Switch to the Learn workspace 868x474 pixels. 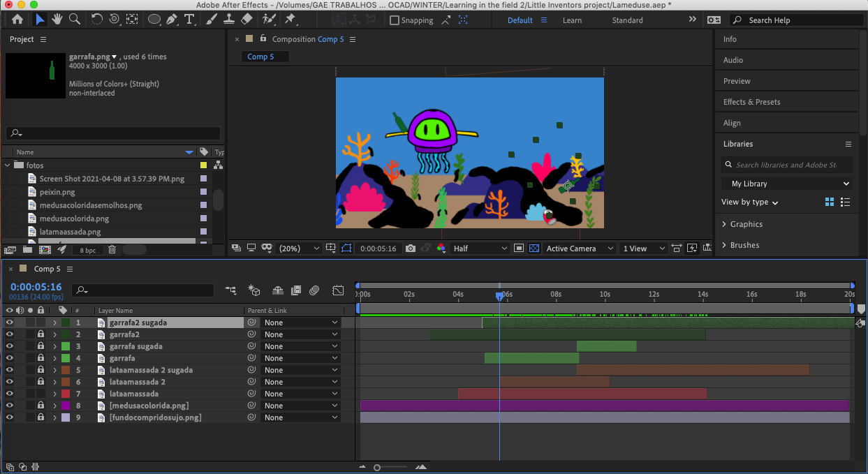pos(572,20)
